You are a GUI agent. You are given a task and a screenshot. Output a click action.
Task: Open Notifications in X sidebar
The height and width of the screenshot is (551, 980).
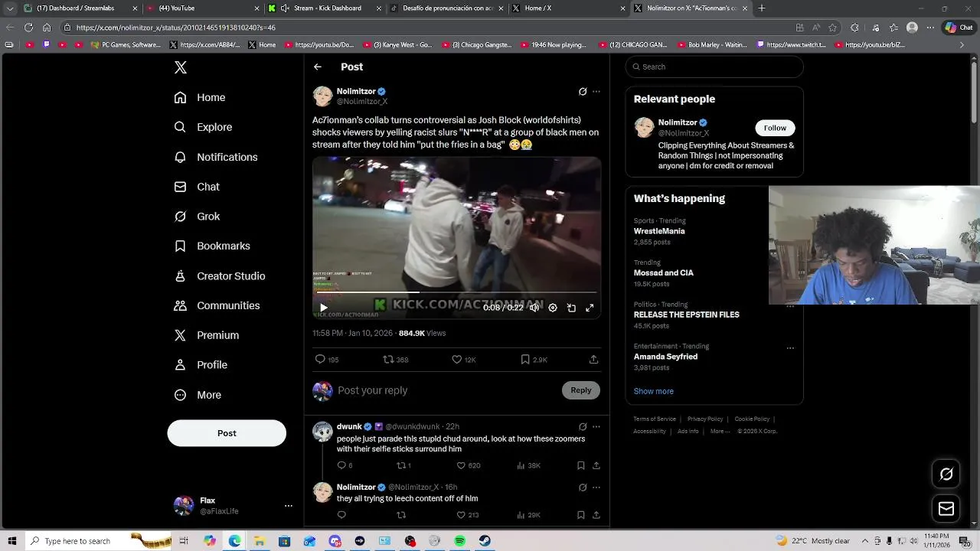(x=216, y=157)
